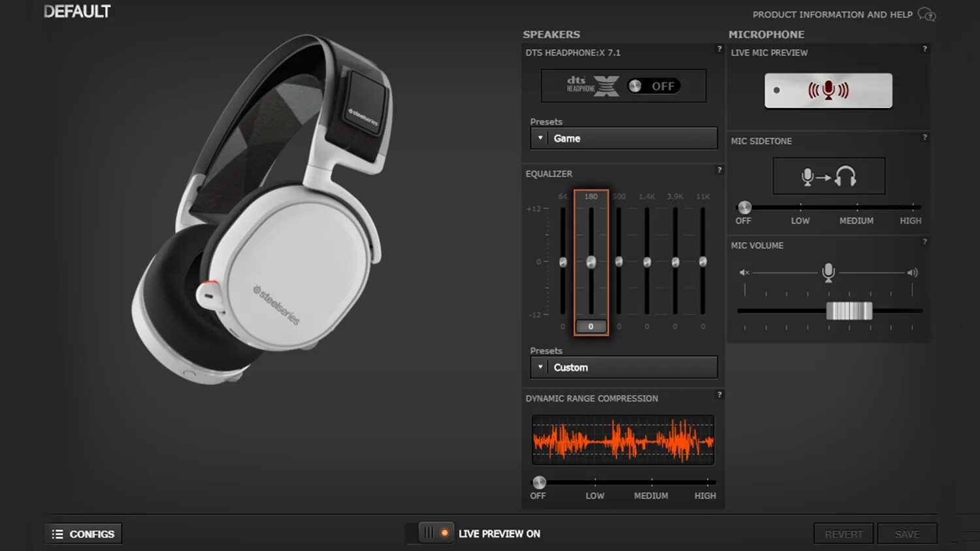Click dynamic range compression slider knob
Screen dimensions: 980x551
(x=539, y=482)
